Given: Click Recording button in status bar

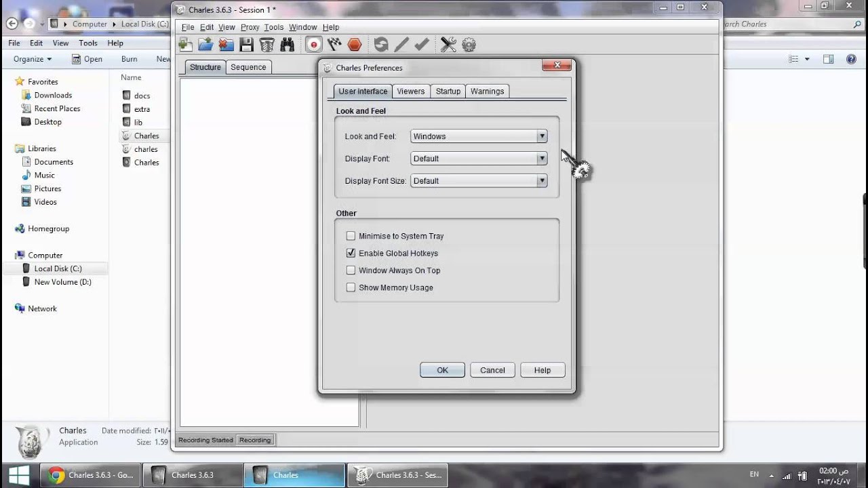Looking at the screenshot, I should point(255,440).
